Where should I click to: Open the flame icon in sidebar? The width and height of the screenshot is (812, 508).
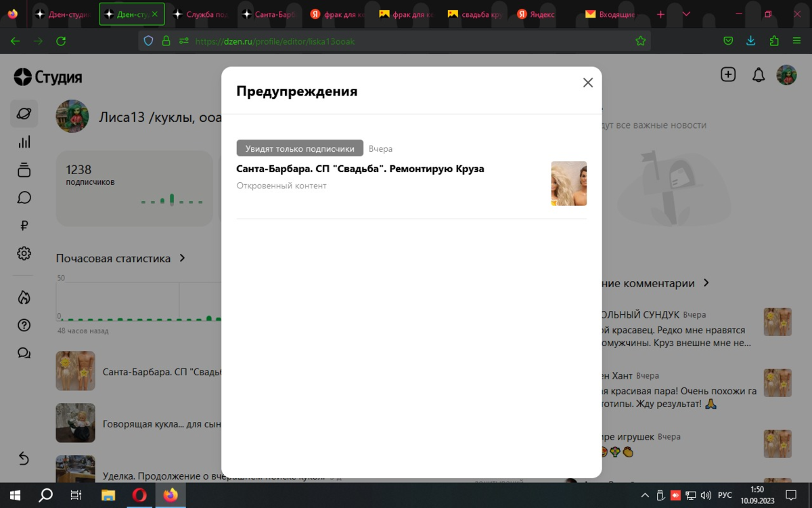pos(24,297)
